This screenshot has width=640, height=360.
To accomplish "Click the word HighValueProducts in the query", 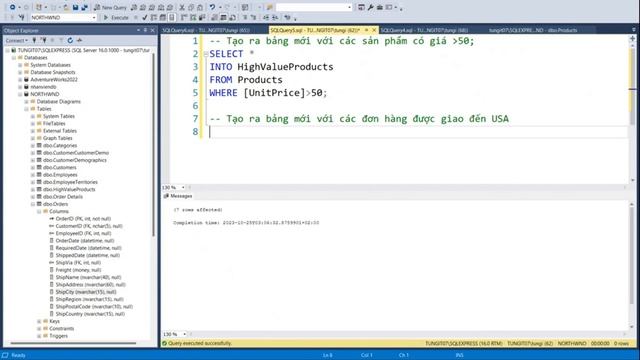I will click(285, 67).
